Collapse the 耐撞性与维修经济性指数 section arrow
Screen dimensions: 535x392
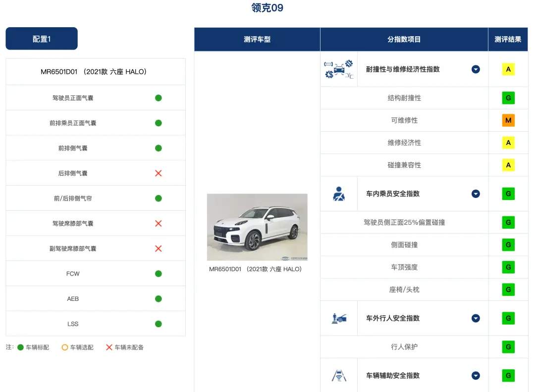476,69
